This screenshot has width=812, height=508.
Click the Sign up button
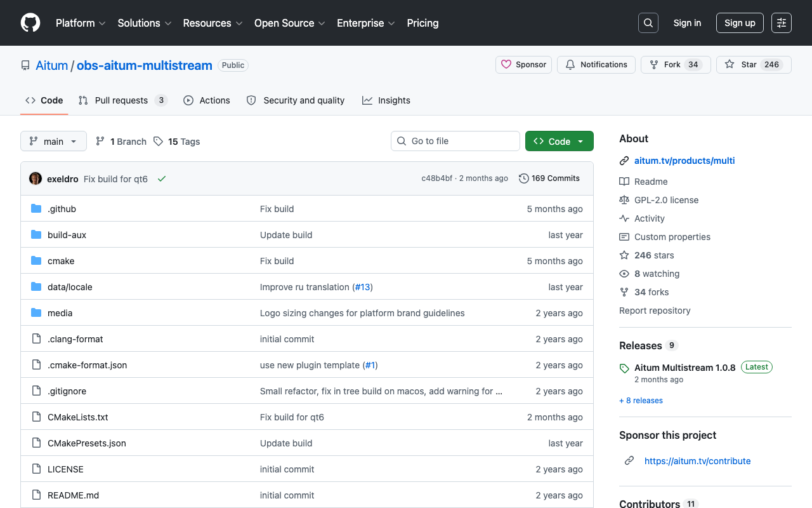click(x=740, y=23)
